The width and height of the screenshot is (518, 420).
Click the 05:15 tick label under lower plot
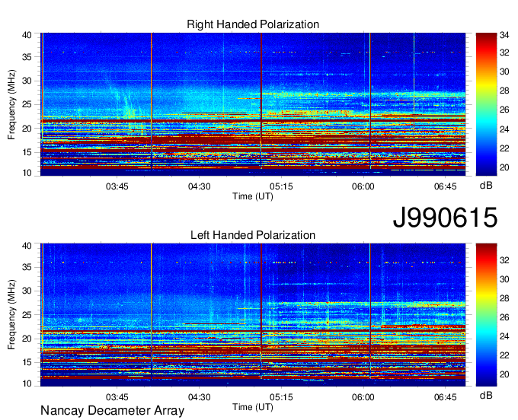click(281, 397)
